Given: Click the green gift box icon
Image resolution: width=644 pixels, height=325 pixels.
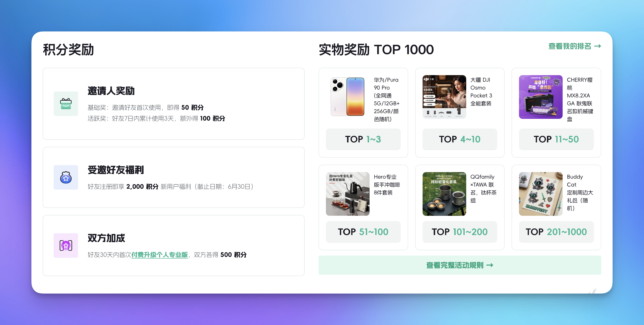Looking at the screenshot, I should (x=66, y=104).
